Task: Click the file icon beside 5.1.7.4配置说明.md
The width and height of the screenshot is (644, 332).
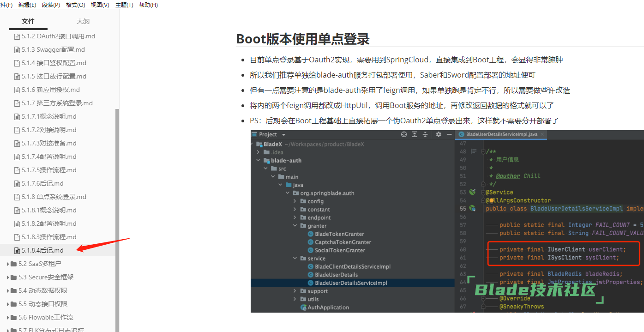Action: point(17,157)
